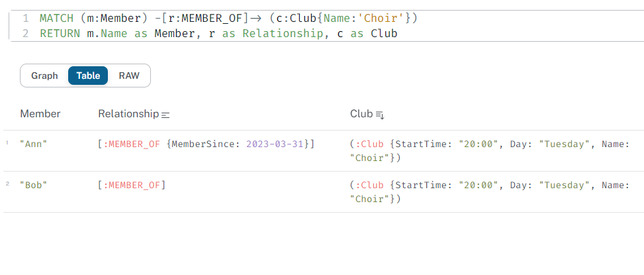The image size is (644, 275).
Task: Switch to the Graph view tab
Action: [x=44, y=76]
